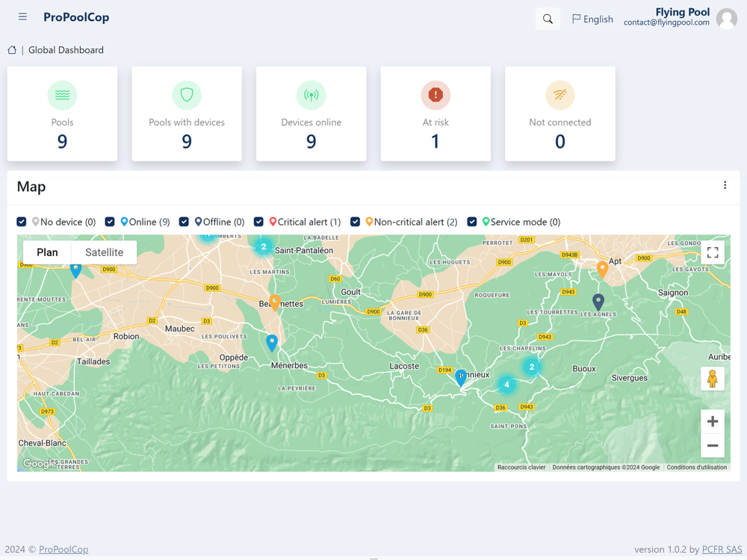Open the English language selector
This screenshot has height=560, width=747.
592,19
